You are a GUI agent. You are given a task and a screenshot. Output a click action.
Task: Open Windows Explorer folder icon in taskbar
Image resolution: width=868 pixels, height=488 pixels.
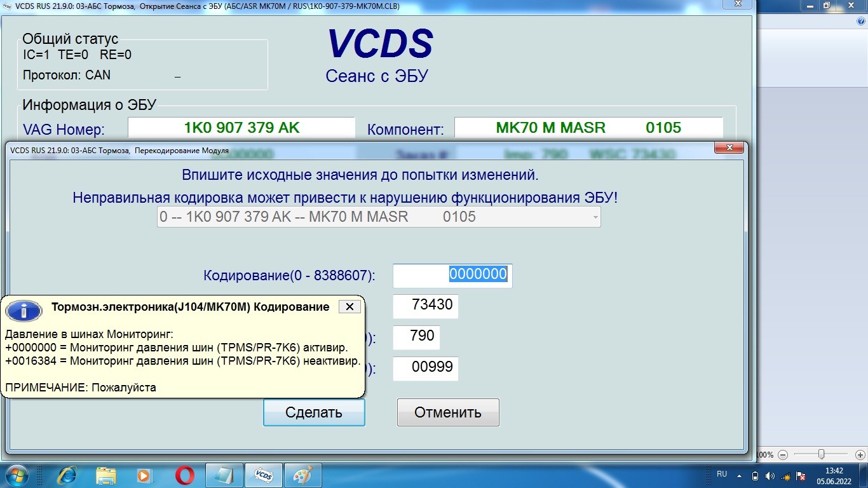pos(105,475)
